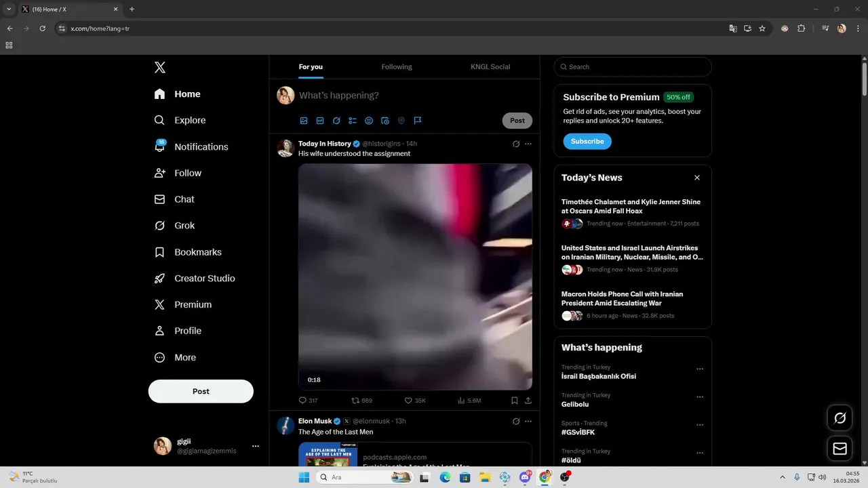
Task: Open Follow in the left sidebar
Action: tap(178, 173)
